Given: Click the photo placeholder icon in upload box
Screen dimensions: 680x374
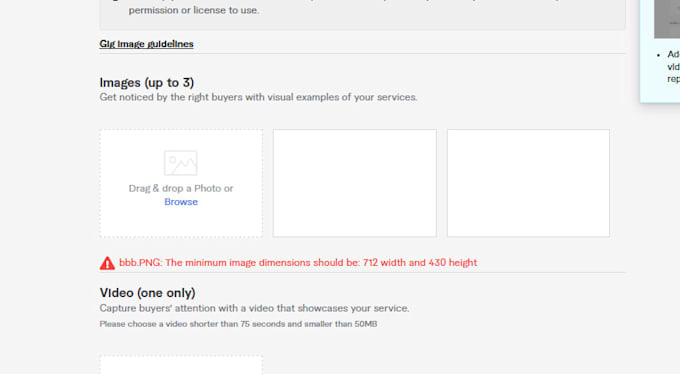Looking at the screenshot, I should [x=180, y=163].
